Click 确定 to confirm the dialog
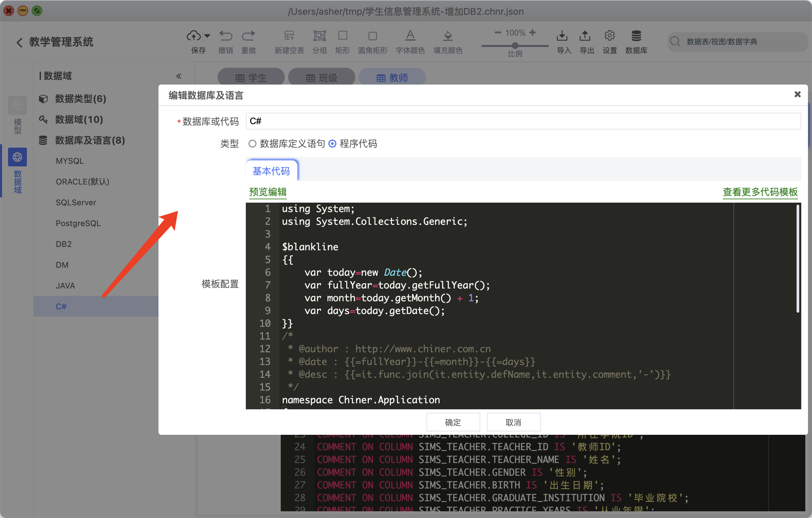Image resolution: width=812 pixels, height=518 pixels. coord(453,422)
